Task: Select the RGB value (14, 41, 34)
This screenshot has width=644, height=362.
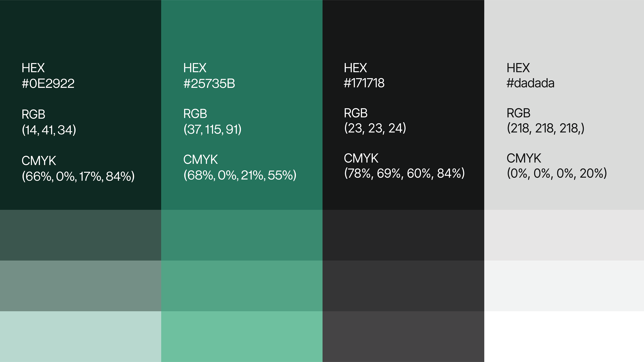Action: click(x=49, y=130)
